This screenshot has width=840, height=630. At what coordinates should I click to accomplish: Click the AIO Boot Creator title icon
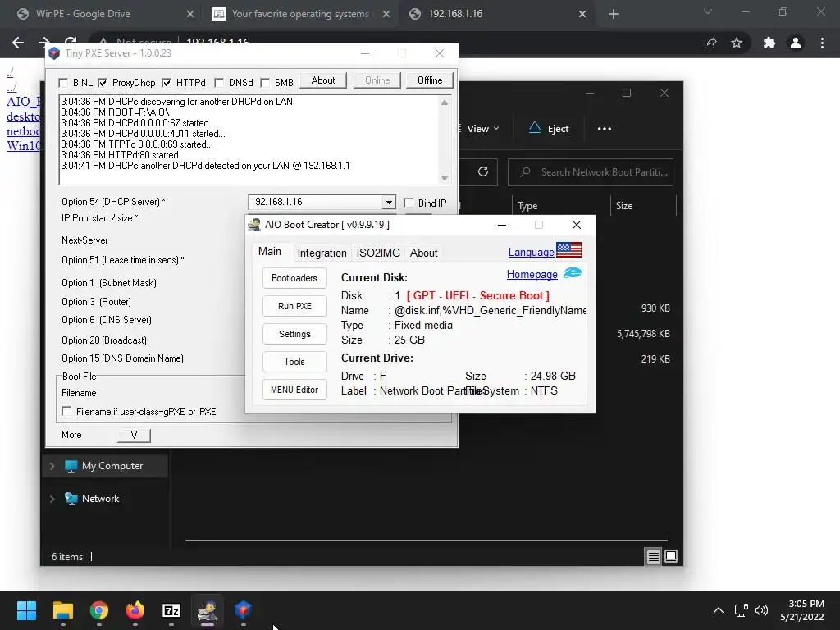click(254, 225)
